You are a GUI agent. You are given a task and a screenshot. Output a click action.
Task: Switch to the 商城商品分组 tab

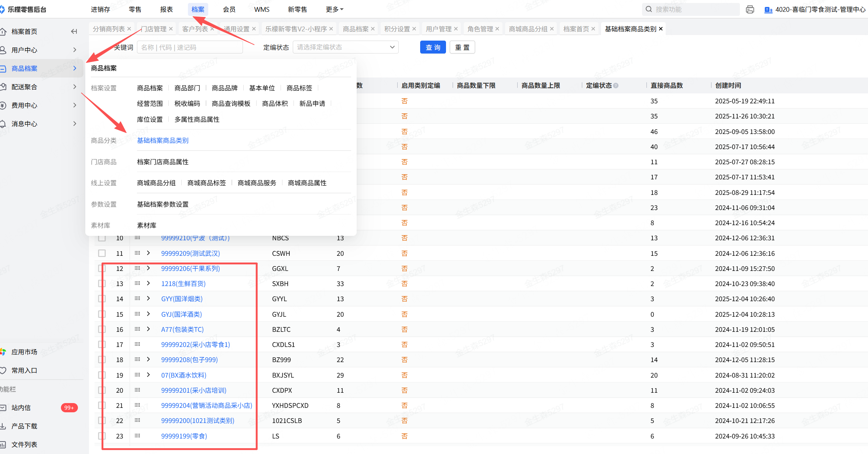[x=528, y=29]
